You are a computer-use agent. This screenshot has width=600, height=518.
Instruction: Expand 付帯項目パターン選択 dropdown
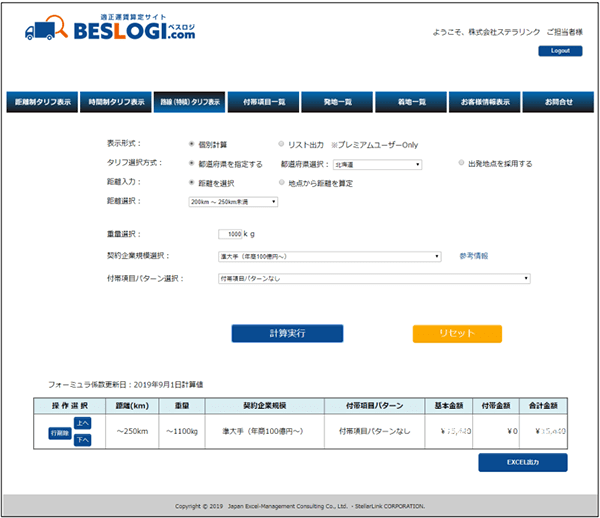374,277
